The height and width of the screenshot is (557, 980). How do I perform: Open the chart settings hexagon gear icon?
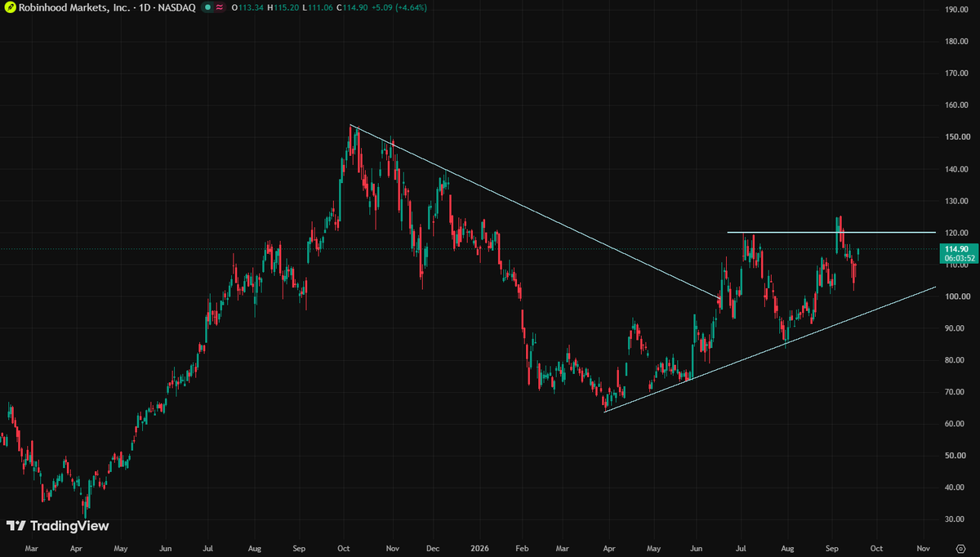960,548
